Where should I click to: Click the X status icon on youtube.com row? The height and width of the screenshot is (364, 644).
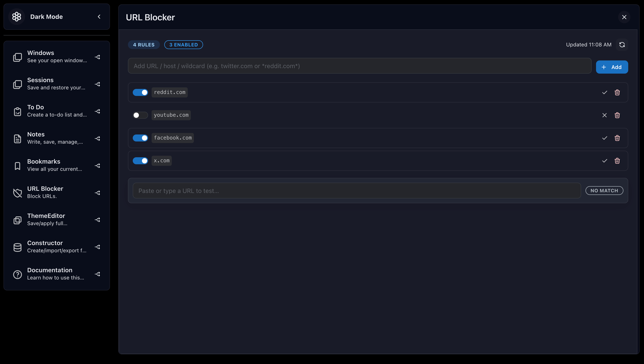point(605,115)
